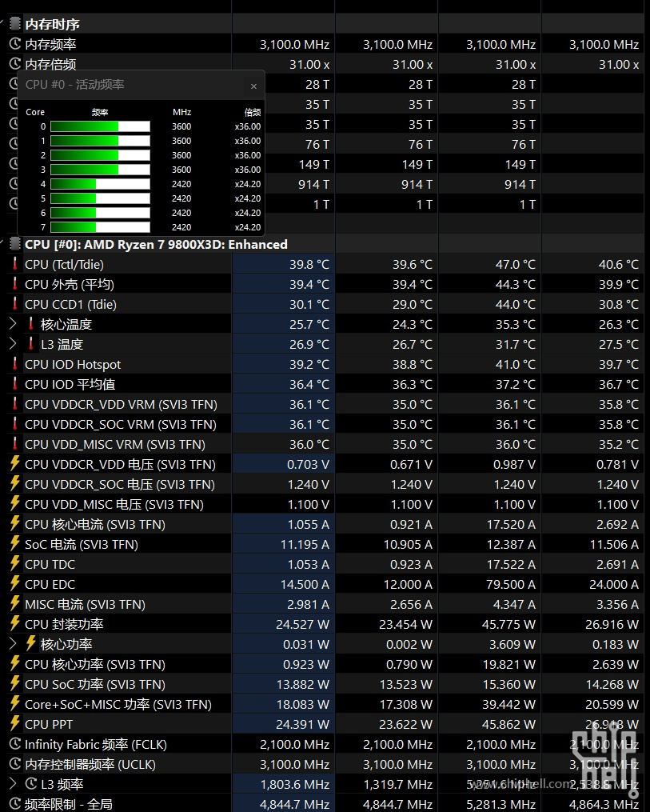Click lightning icon for CPU 核心电流
The height and width of the screenshot is (812, 650).
click(15, 523)
